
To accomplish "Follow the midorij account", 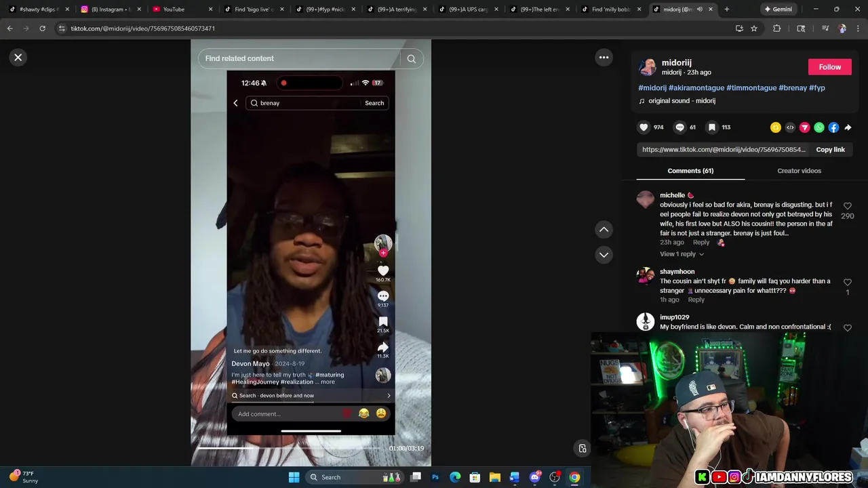I will point(829,67).
